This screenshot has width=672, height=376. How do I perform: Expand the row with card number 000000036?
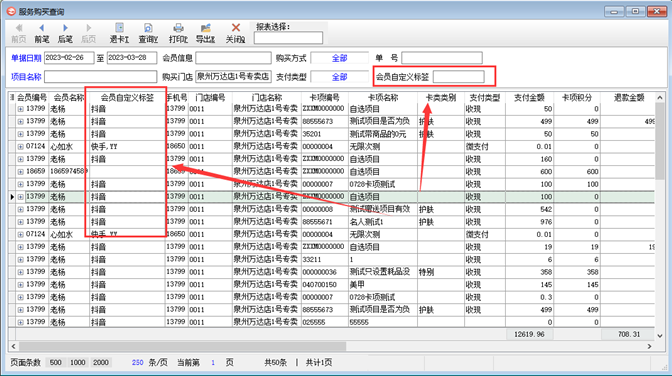[x=21, y=272]
